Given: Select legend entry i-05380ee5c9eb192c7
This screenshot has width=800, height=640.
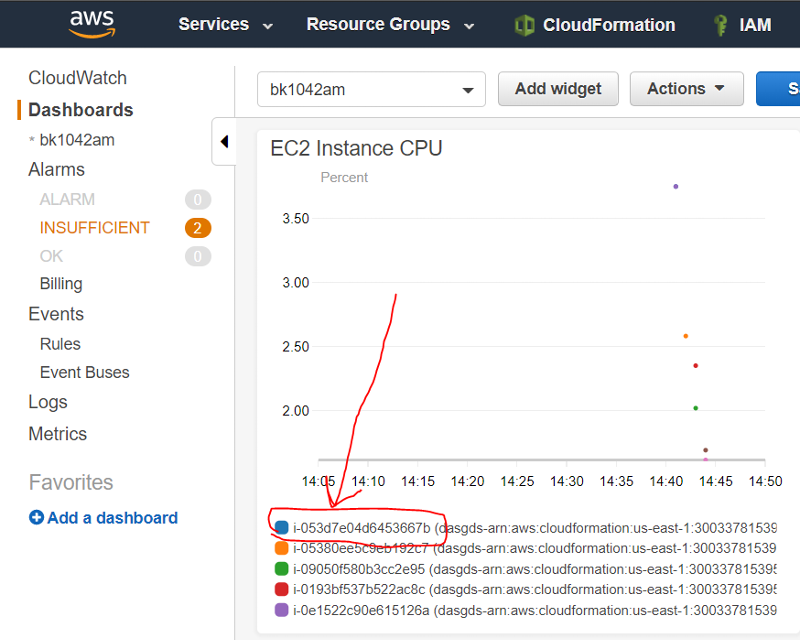Looking at the screenshot, I should [535, 548].
